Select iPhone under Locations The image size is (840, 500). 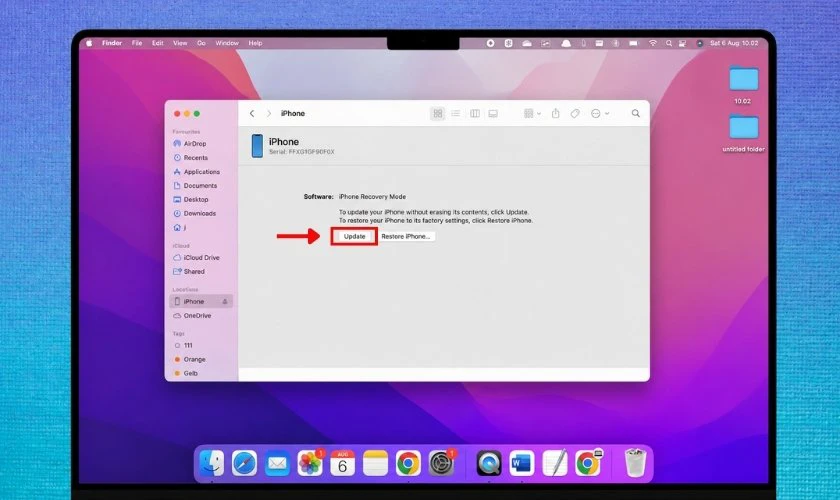pyautogui.click(x=201, y=301)
